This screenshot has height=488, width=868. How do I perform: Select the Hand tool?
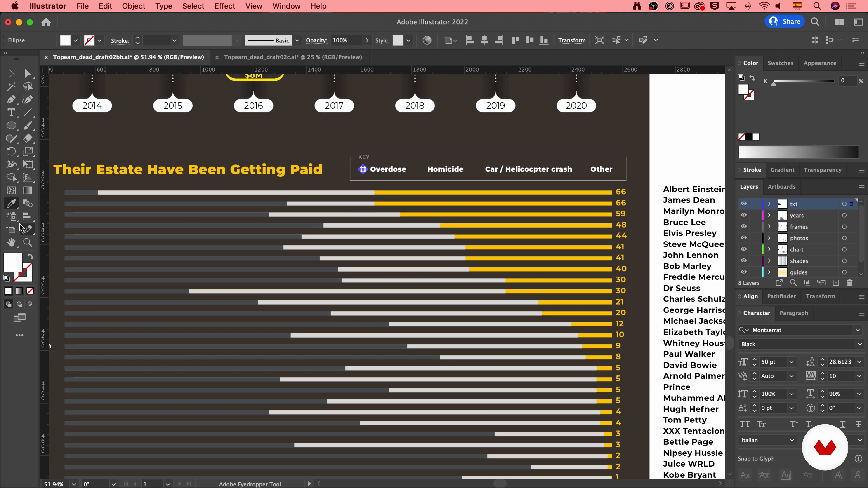click(11, 242)
